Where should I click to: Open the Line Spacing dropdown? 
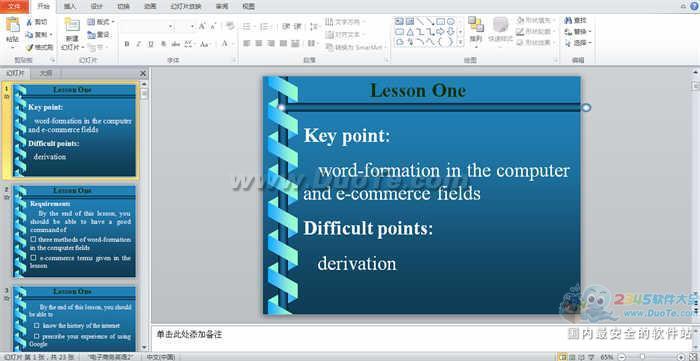[x=314, y=26]
